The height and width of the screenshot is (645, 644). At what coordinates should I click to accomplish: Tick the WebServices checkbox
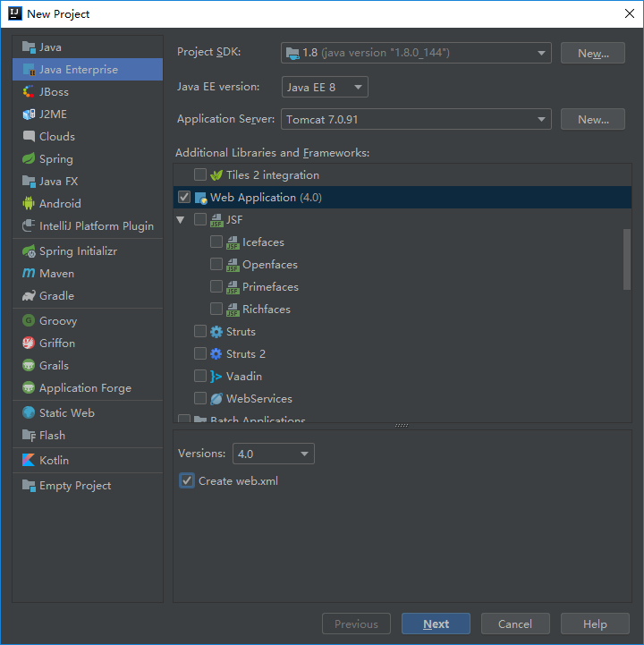pyautogui.click(x=200, y=398)
